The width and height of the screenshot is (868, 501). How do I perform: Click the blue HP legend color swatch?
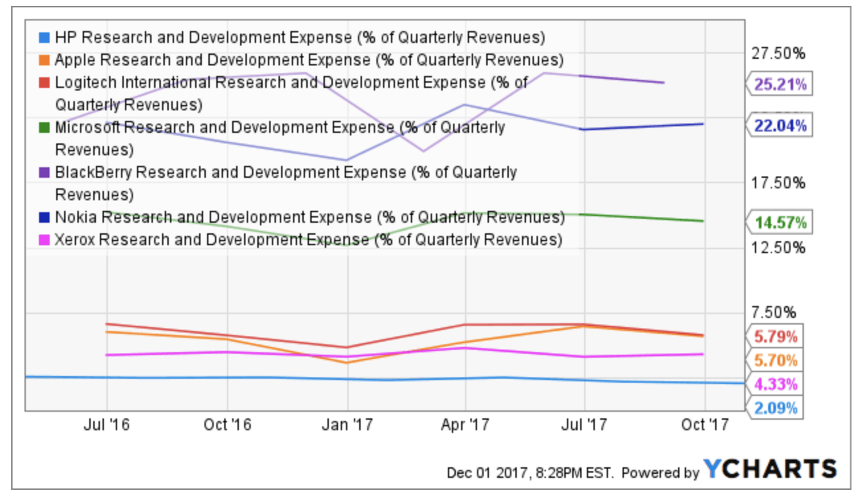tap(44, 36)
